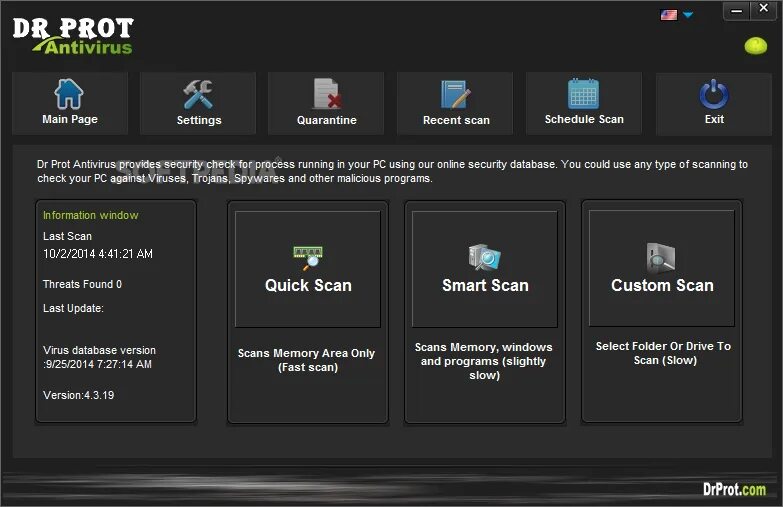Select the Exit label
Screen dimensions: 783x507
click(714, 119)
